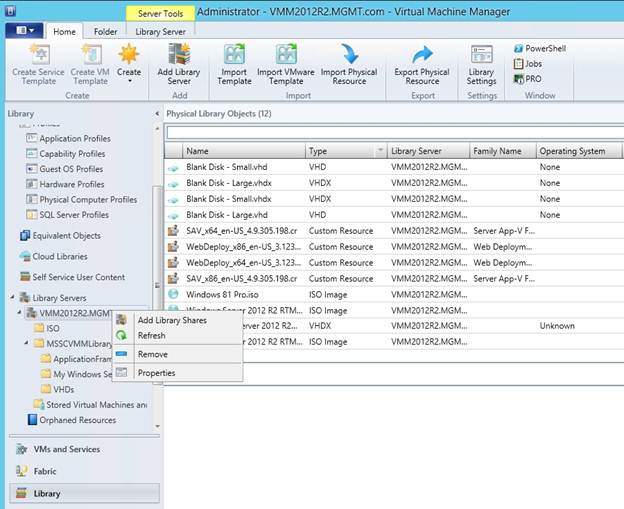The width and height of the screenshot is (624, 509).
Task: Switch to the Folder ribbon tab
Action: [105, 31]
